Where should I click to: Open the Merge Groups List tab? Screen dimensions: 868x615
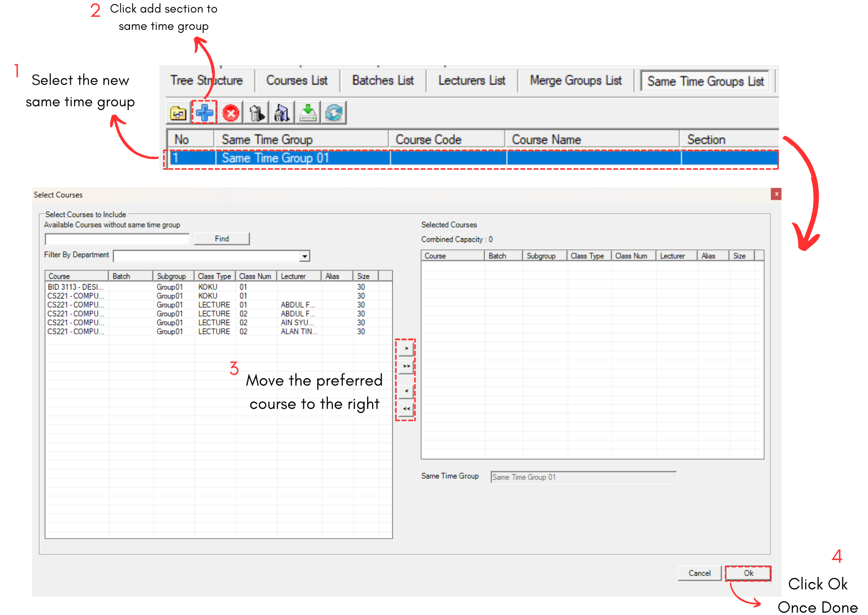click(575, 81)
